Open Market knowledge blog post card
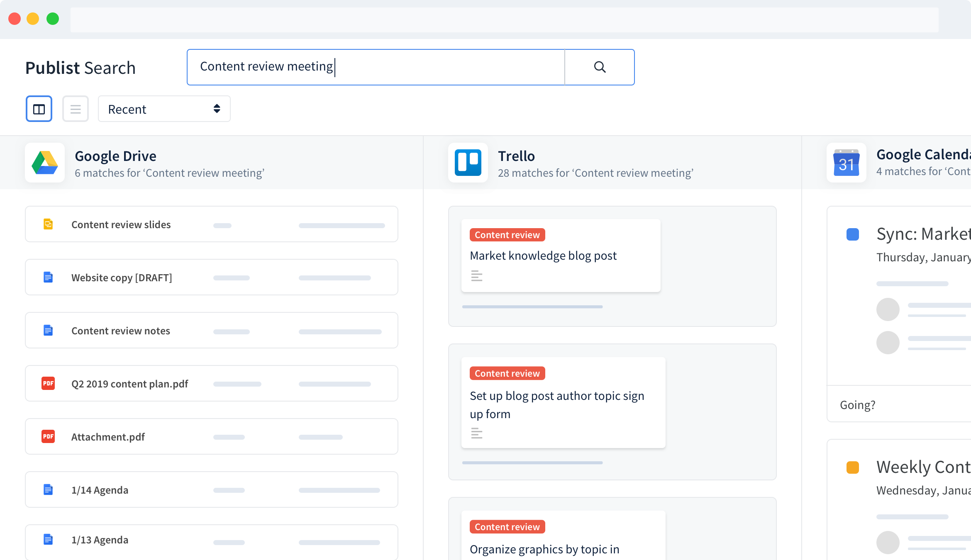971x560 pixels. [543, 256]
